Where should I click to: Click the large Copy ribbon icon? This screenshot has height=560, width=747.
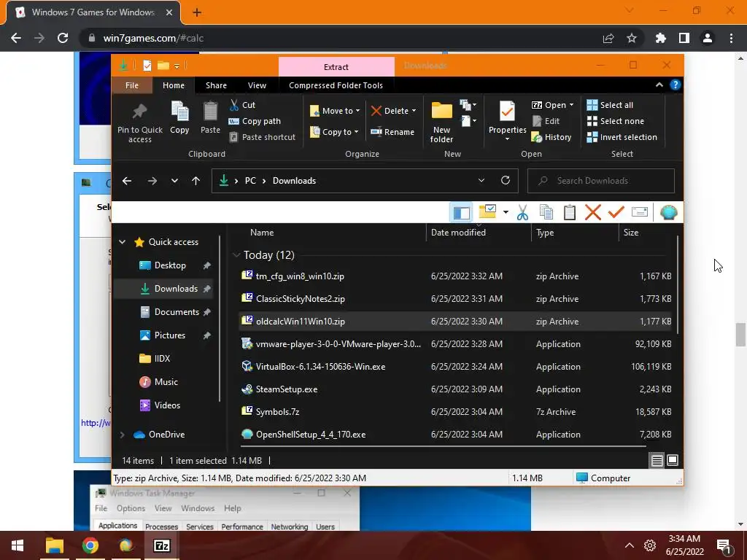[179, 111]
